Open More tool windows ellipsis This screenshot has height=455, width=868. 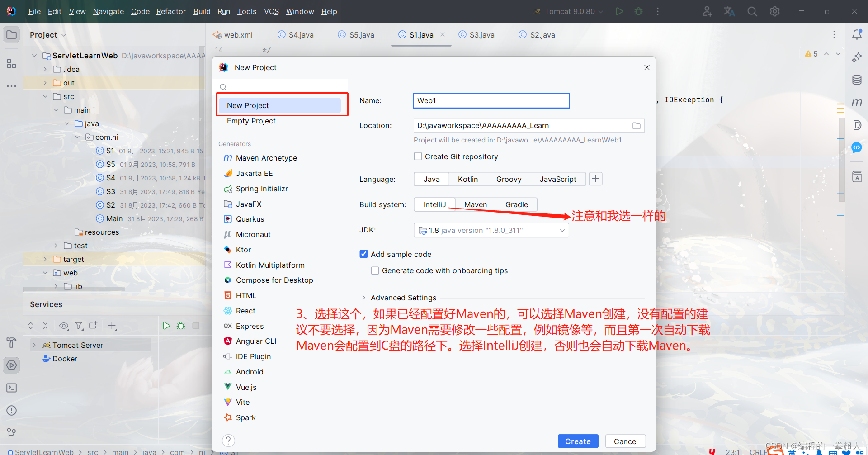click(x=11, y=86)
